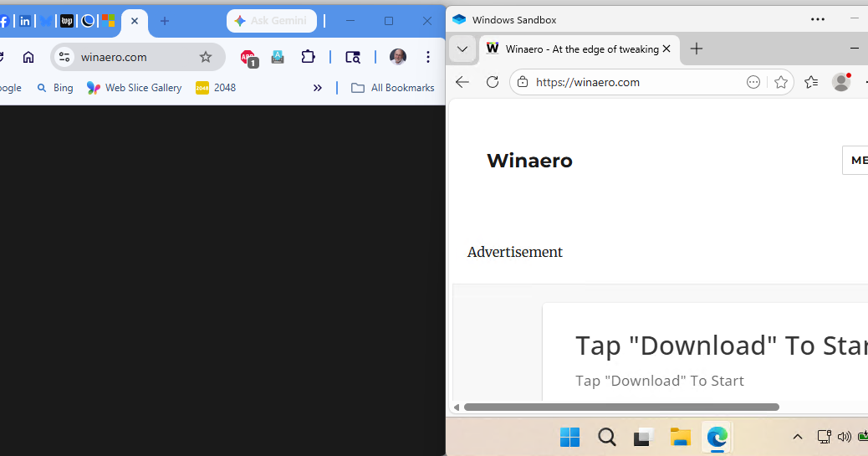Open Chrome's site information icon in address bar
The width and height of the screenshot is (868, 456).
pyautogui.click(x=64, y=57)
